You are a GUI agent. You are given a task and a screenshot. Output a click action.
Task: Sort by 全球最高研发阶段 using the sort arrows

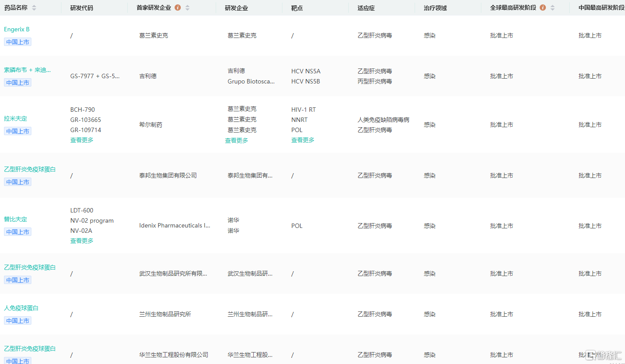553,8
